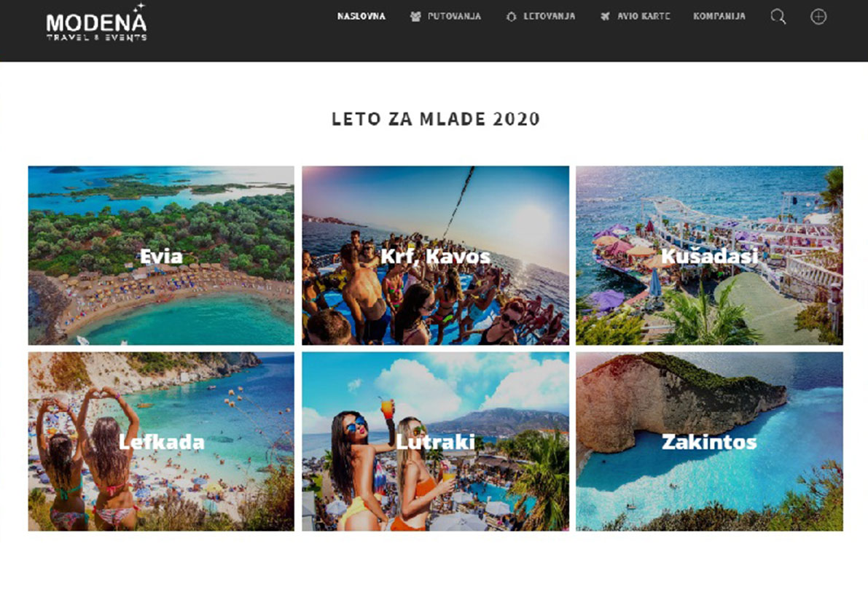Image resolution: width=868 pixels, height=614 pixels.
Task: Open the Letovanja menu
Action: [x=549, y=17]
